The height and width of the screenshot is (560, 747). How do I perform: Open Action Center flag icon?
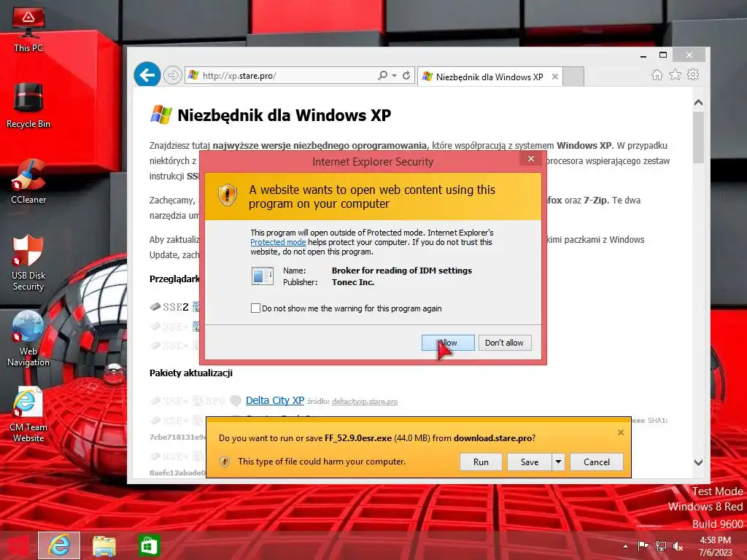pyautogui.click(x=643, y=546)
